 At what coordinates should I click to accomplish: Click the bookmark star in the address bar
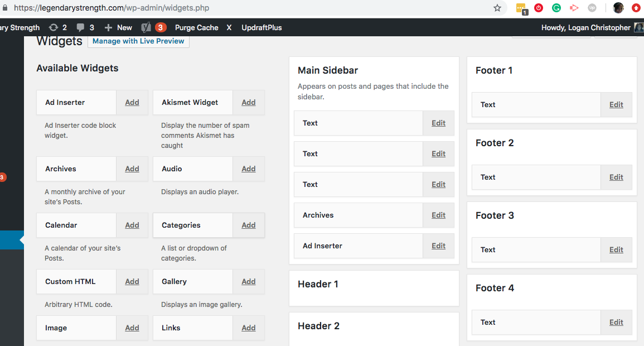[497, 8]
